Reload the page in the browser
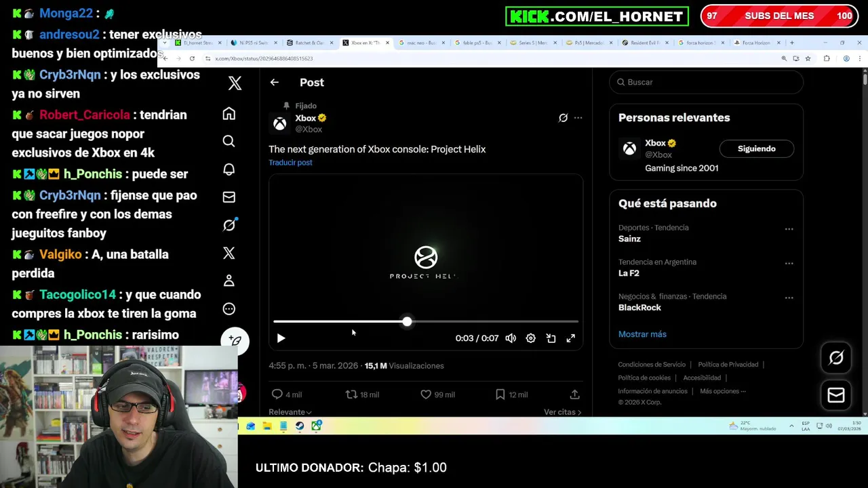Viewport: 868px width, 488px height. click(192, 59)
